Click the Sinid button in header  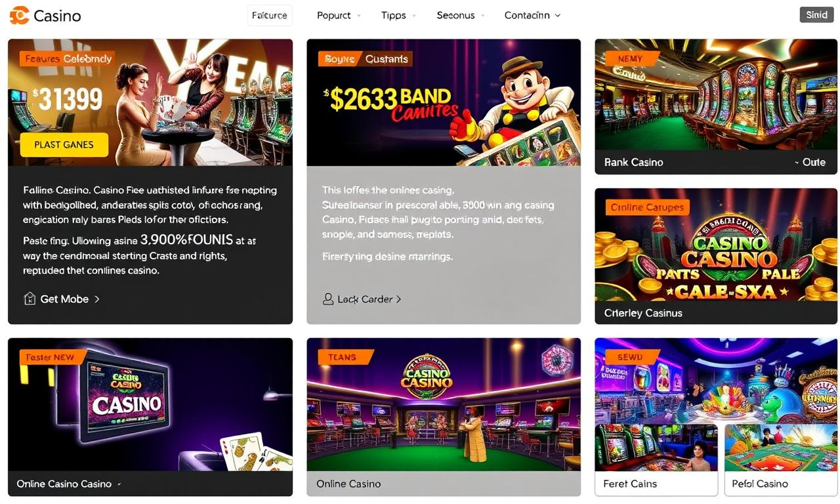tap(816, 14)
